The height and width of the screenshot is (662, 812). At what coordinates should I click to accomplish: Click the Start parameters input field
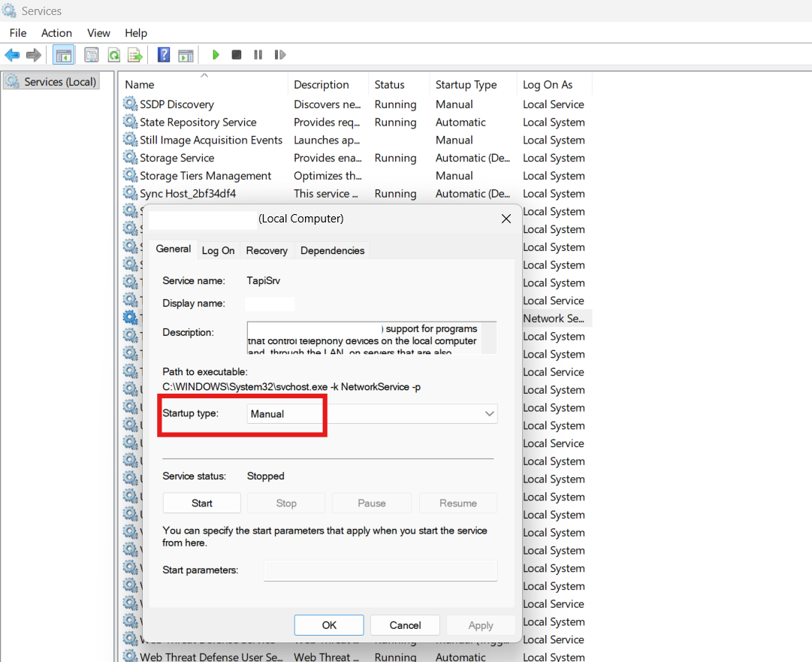click(380, 570)
